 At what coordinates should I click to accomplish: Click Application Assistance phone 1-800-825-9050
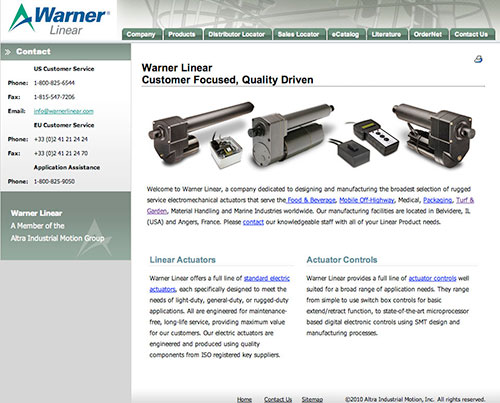(x=54, y=182)
